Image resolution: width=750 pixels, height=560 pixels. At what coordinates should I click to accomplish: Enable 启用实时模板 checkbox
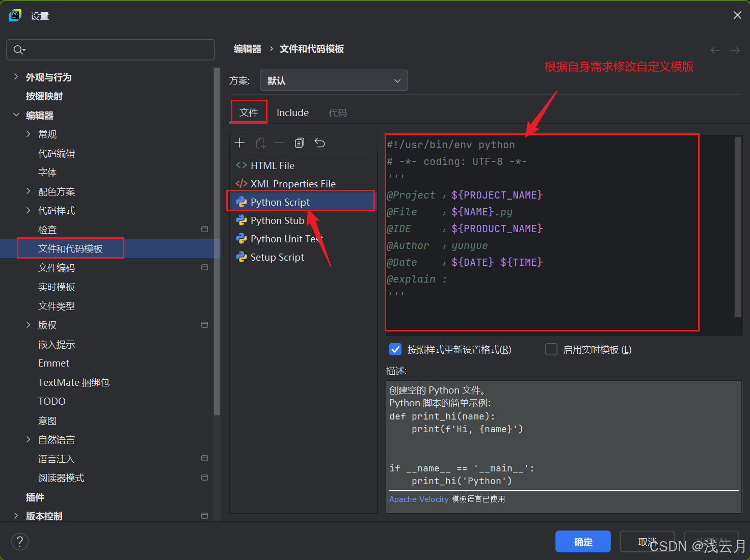[x=551, y=349]
